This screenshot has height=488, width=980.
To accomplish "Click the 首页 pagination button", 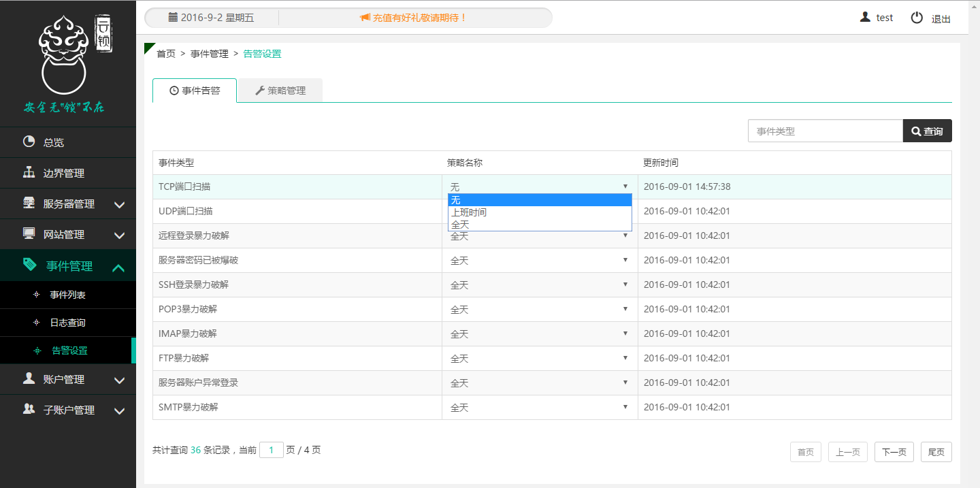I will click(x=806, y=452).
